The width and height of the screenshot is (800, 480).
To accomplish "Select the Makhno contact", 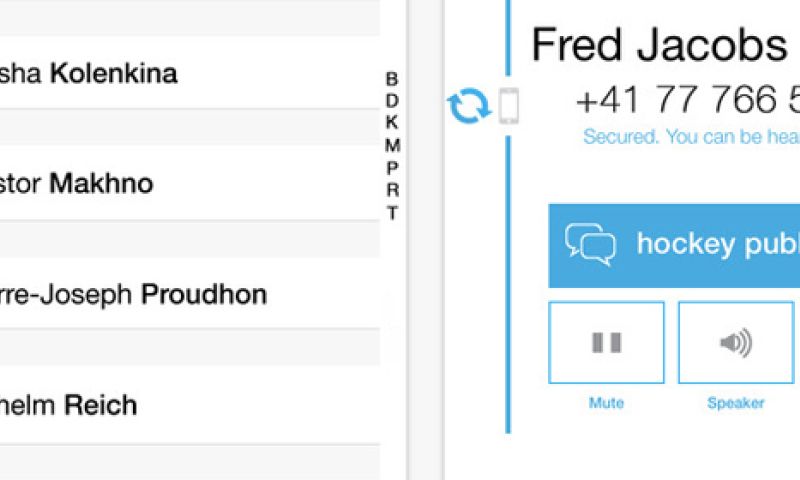I will pos(190,183).
